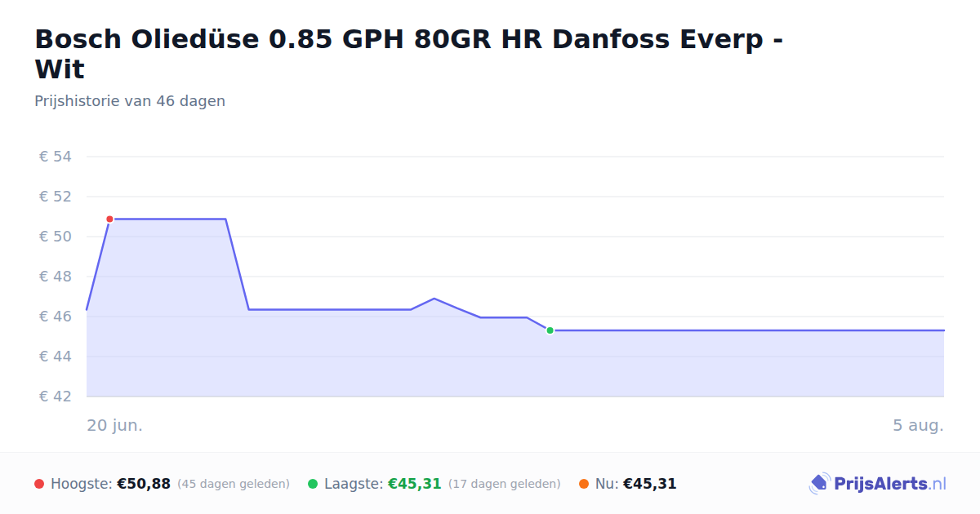Click the red highest-price marker on chart
Image resolution: width=980 pixels, height=514 pixels.
point(109,219)
